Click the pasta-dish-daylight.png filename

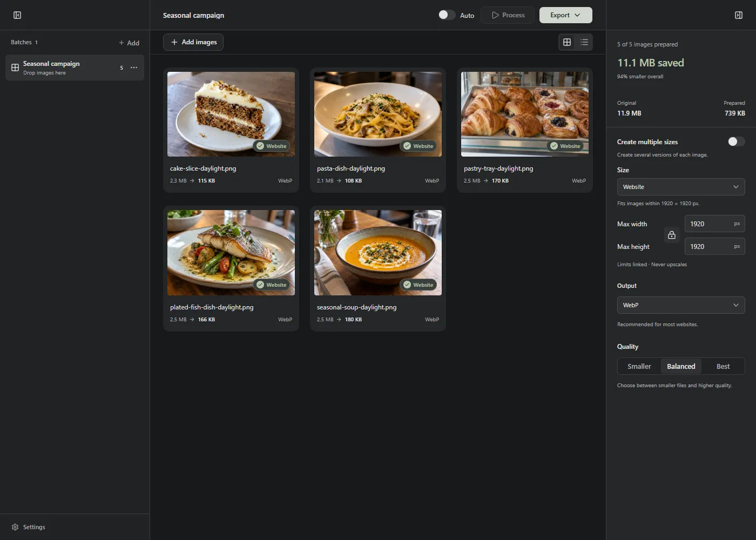[351, 168]
